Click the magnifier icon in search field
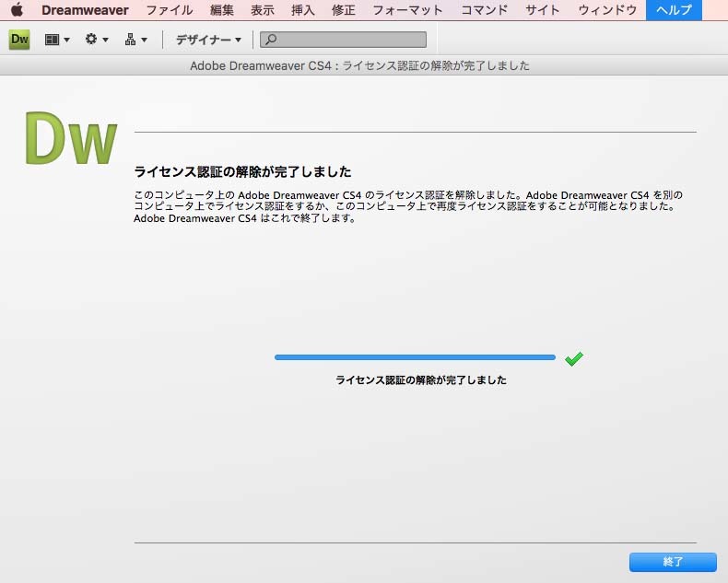 pos(271,40)
